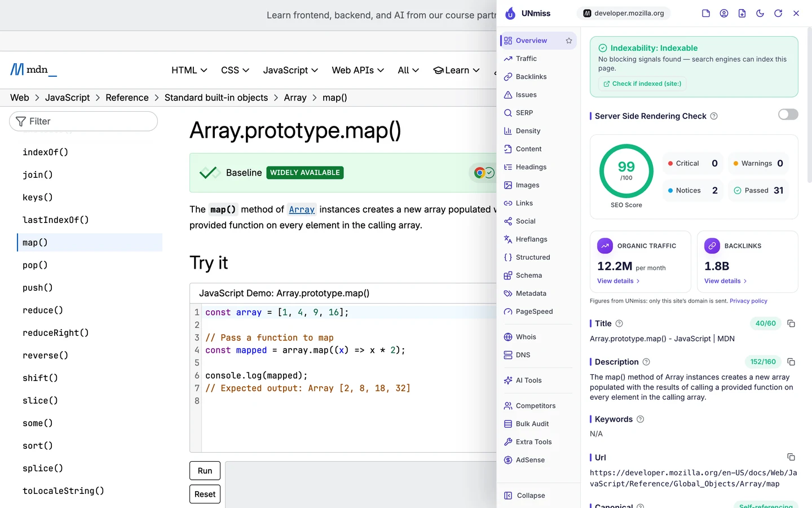Click the Run button

coord(205,471)
